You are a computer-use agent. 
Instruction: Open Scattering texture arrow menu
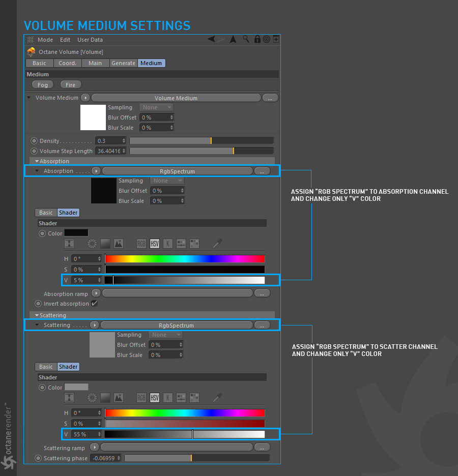pos(95,325)
